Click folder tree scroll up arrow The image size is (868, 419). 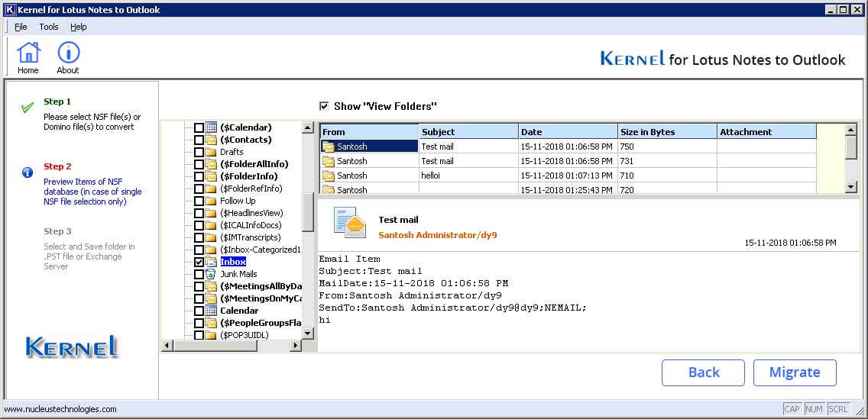[x=308, y=127]
